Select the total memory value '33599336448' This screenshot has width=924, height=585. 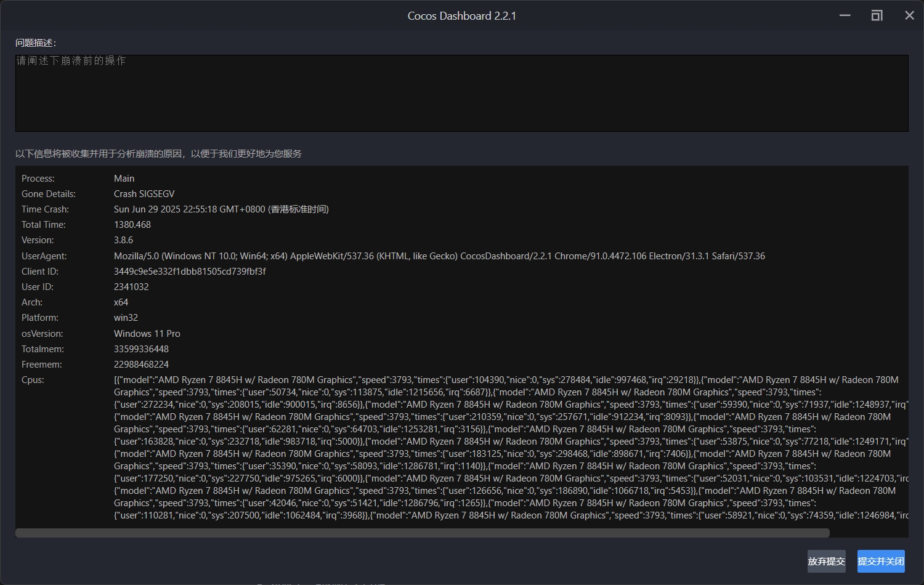tap(142, 349)
